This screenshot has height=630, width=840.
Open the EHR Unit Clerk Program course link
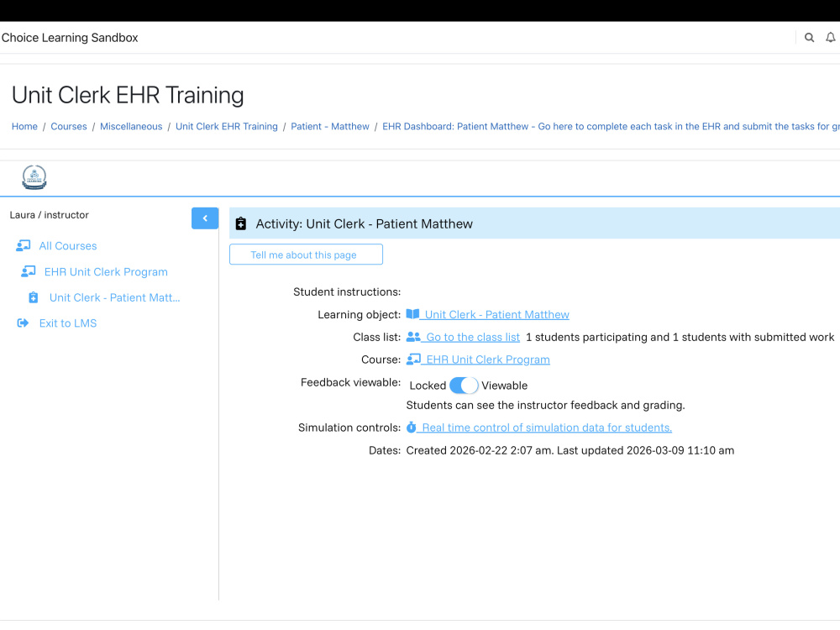pos(487,360)
